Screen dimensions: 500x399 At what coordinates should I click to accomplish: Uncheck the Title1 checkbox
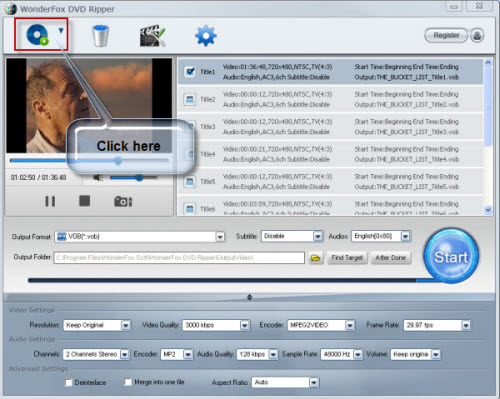(190, 71)
